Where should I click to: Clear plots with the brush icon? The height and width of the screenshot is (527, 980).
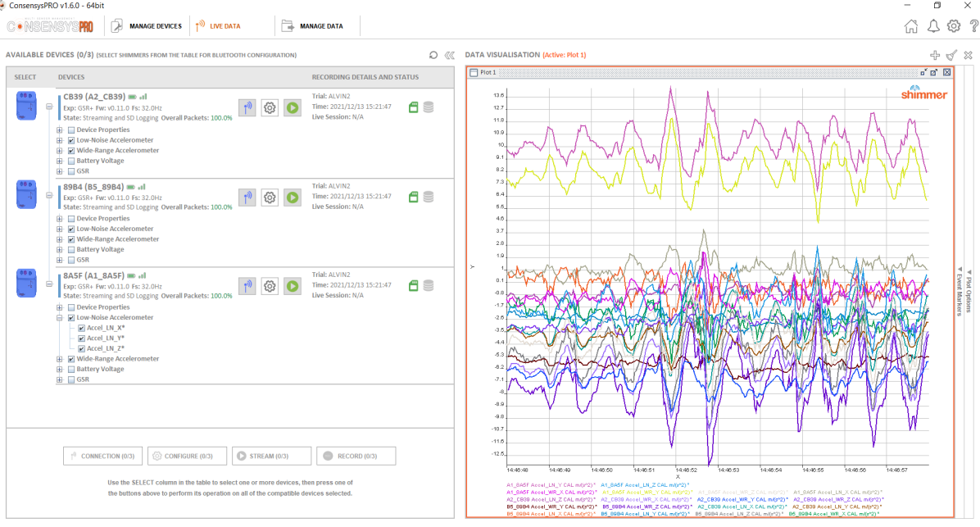tap(951, 55)
